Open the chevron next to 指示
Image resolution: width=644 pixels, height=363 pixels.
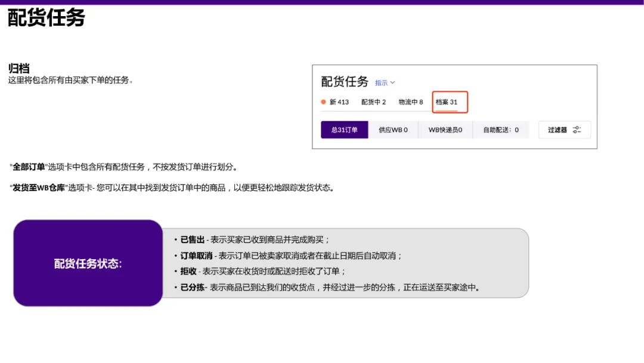point(394,82)
